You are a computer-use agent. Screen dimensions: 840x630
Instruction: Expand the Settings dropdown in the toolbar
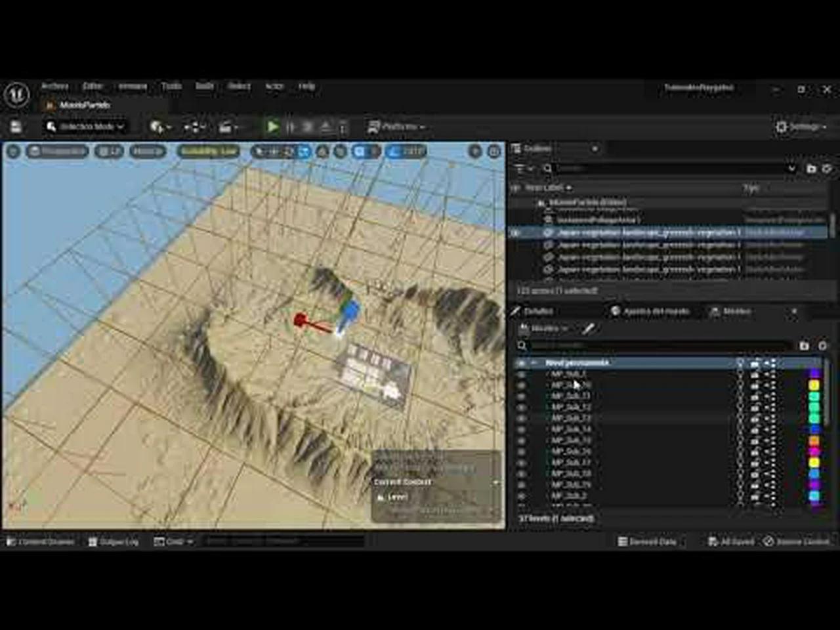click(x=801, y=126)
